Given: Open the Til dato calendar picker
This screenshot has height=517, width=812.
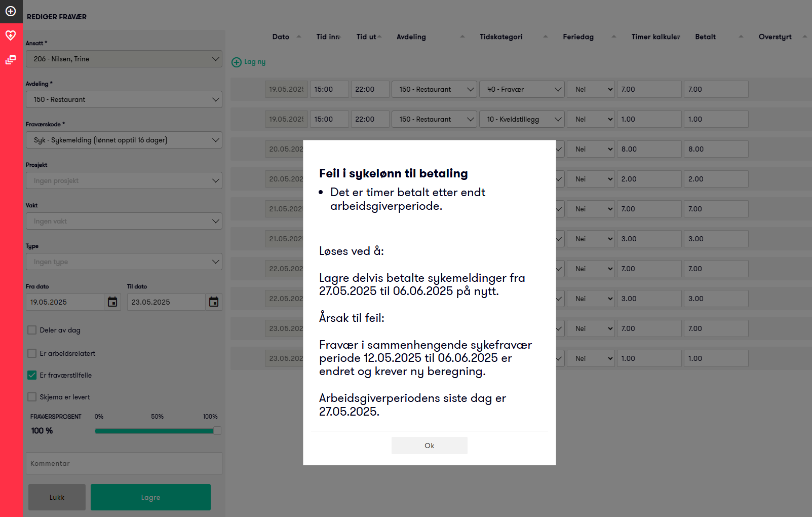Looking at the screenshot, I should coord(214,302).
